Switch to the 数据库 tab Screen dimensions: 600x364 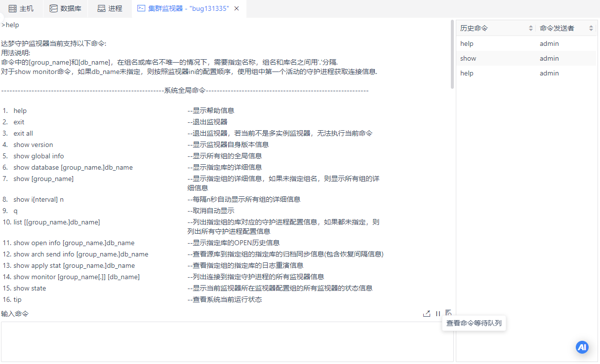(65, 8)
